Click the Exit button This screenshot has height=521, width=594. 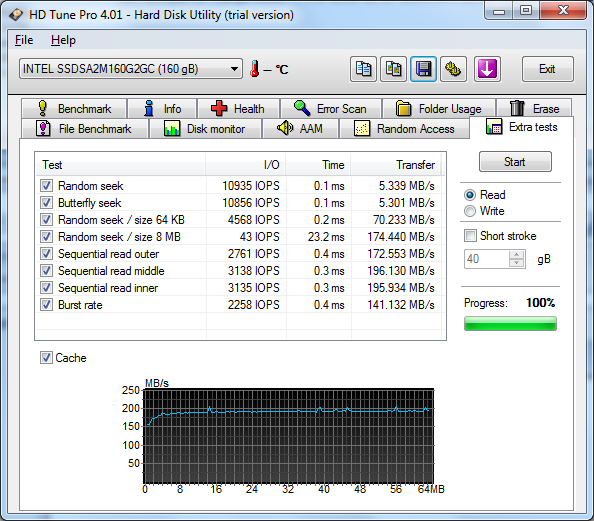pos(547,69)
